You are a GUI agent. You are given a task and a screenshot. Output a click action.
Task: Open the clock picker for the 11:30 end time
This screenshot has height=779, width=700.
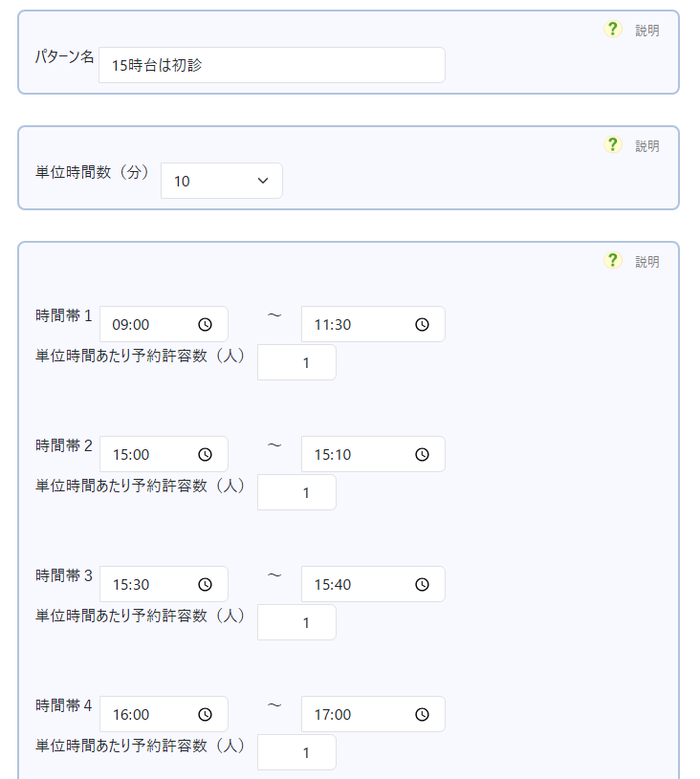tap(422, 324)
